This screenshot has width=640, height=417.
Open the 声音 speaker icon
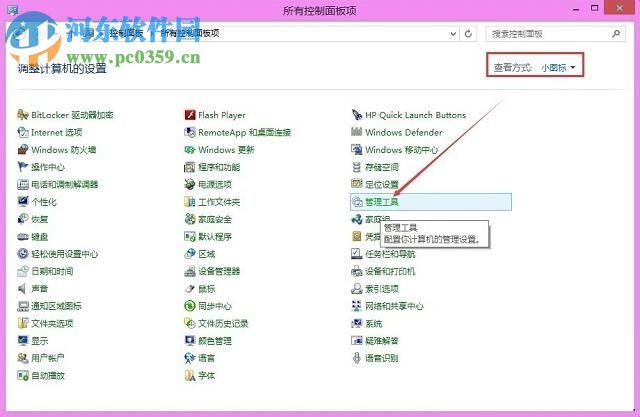[22, 288]
